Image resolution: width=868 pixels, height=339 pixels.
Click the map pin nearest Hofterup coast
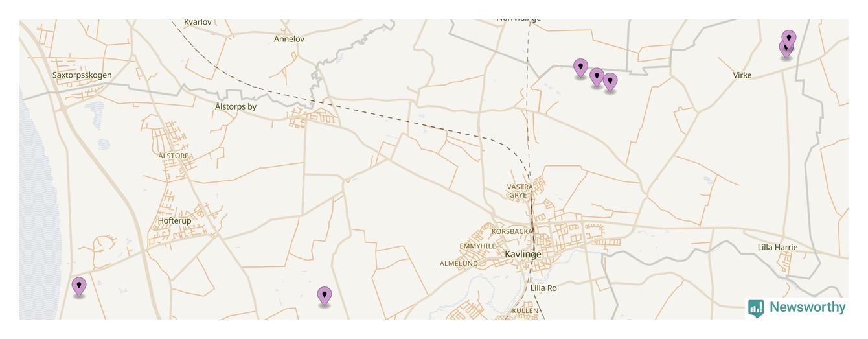[78, 286]
